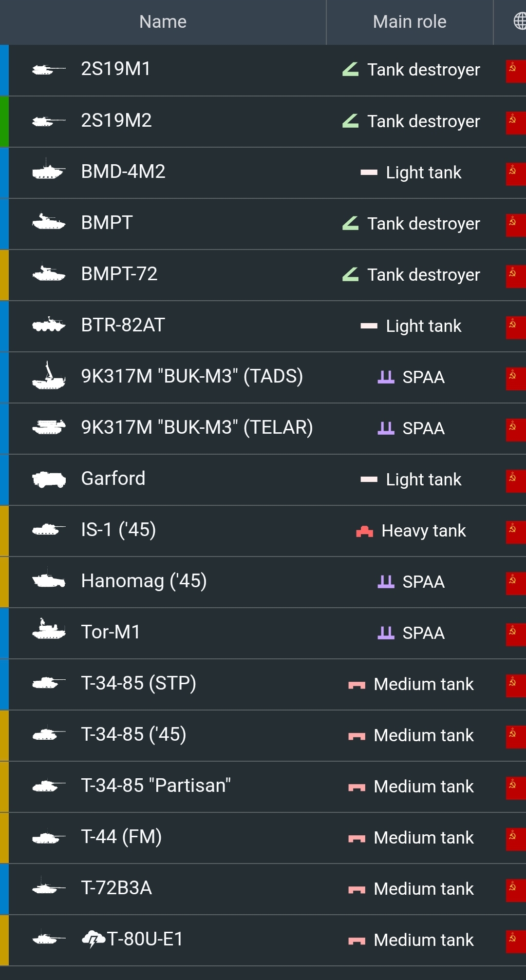Click the USSR flag in T-72B3A row
526x980 pixels.
pyautogui.click(x=515, y=888)
